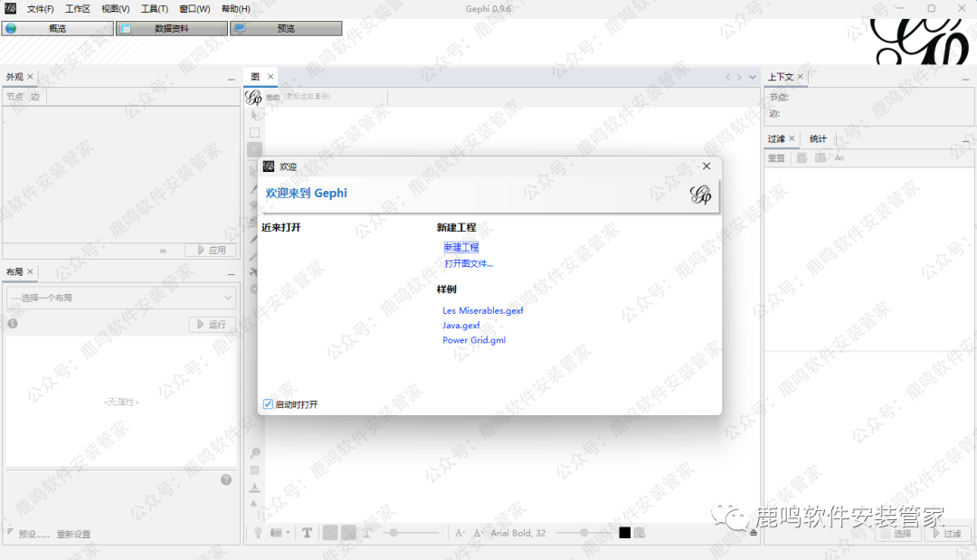Open the 选择一个布局 dropdown
The image size is (977, 560).
tap(121, 298)
